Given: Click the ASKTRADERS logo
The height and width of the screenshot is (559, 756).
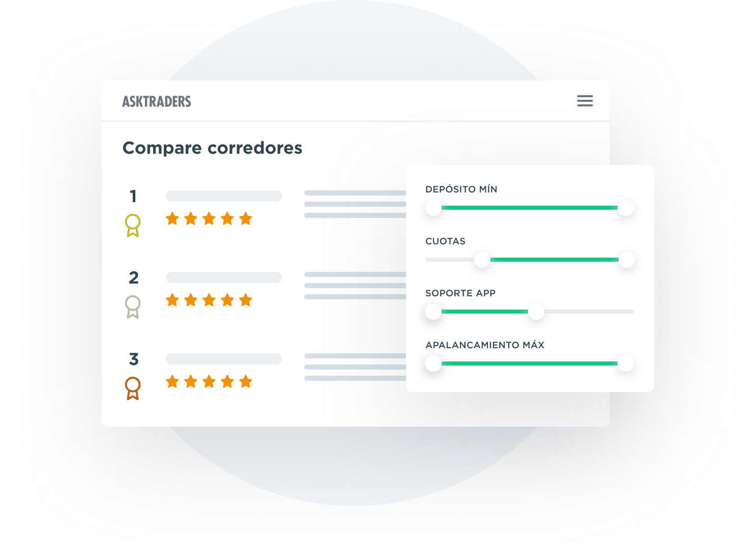Looking at the screenshot, I should coord(157,101).
